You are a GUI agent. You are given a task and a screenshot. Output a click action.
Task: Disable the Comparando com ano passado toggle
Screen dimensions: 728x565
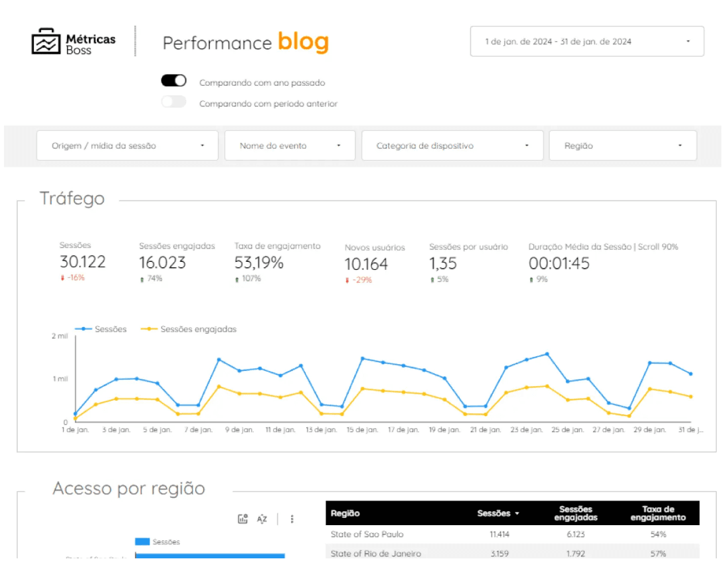pyautogui.click(x=174, y=81)
